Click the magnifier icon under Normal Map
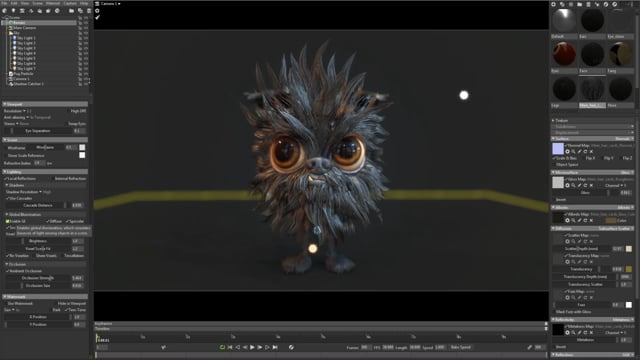The image size is (640, 360). (x=573, y=151)
